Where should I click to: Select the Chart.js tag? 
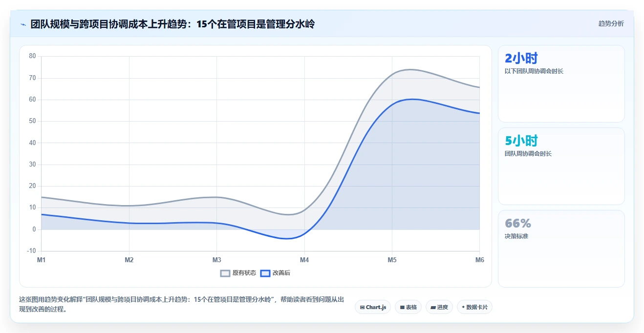click(373, 307)
